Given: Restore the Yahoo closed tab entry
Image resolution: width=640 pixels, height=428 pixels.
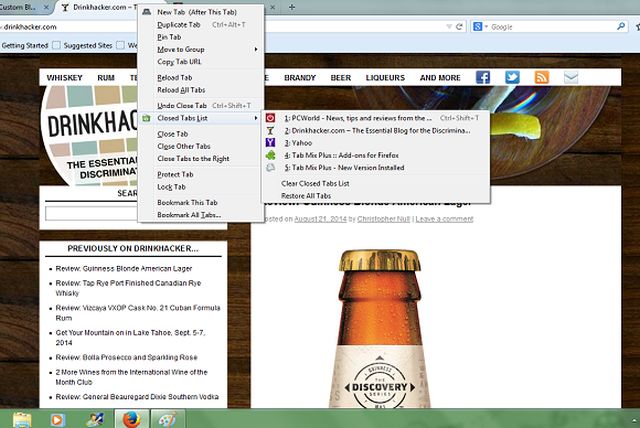Looking at the screenshot, I should (376, 143).
